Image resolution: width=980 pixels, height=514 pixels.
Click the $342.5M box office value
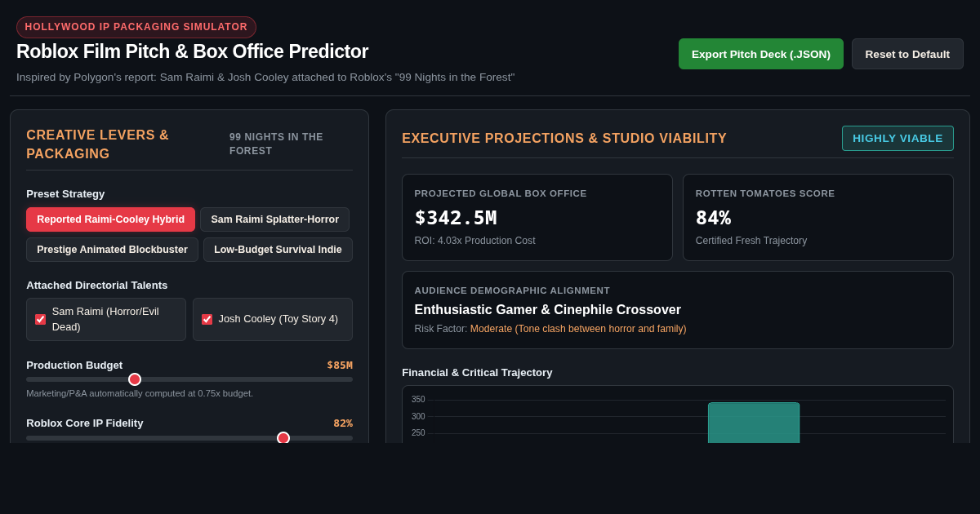pos(455,218)
